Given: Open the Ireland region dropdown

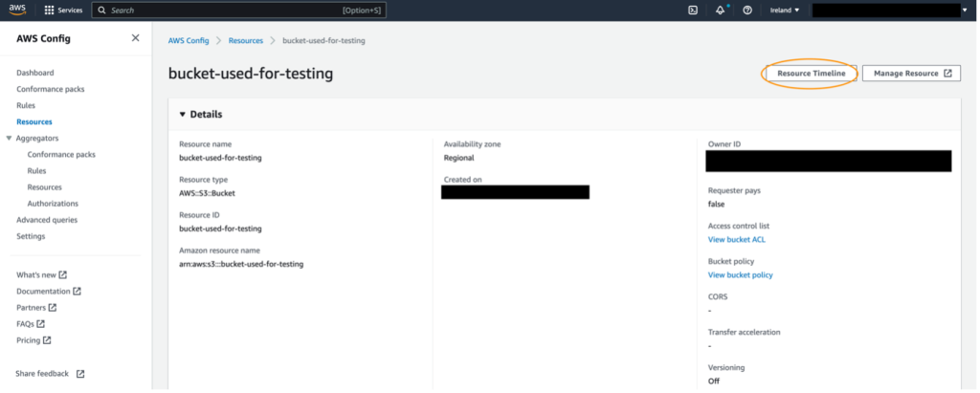Looking at the screenshot, I should (785, 10).
